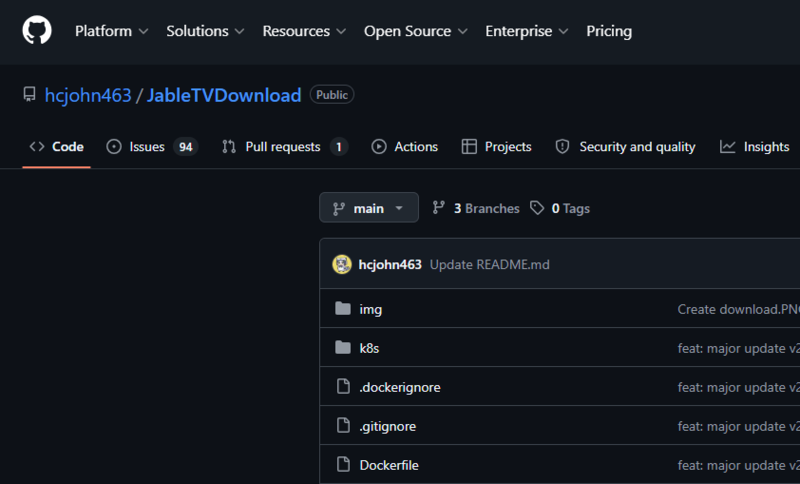Click the repository icon beside hcjohn463
This screenshot has width=800, height=484.
point(30,94)
